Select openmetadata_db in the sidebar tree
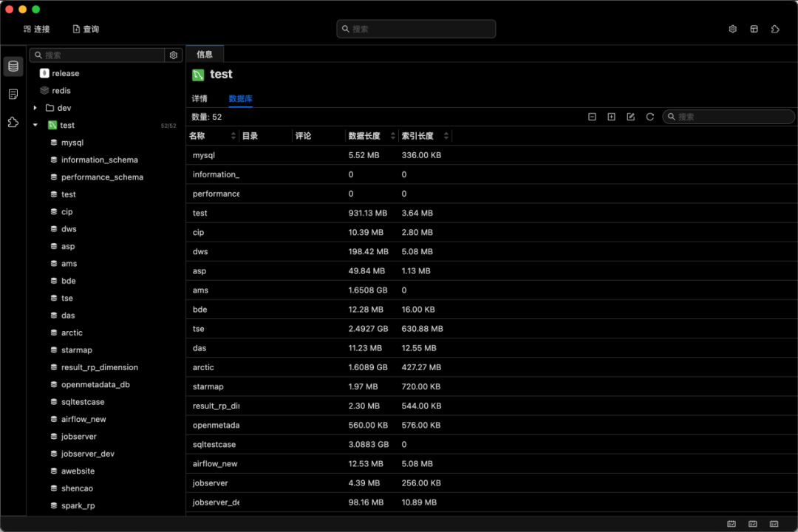 [95, 385]
